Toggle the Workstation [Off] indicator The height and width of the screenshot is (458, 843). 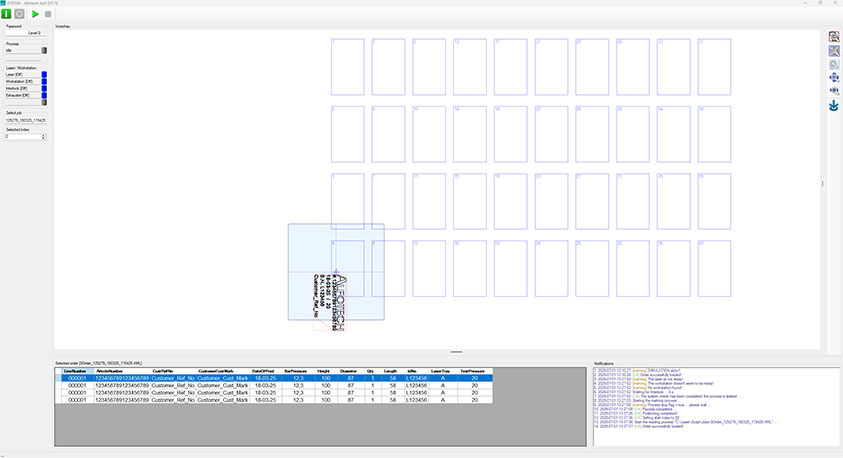pos(44,81)
